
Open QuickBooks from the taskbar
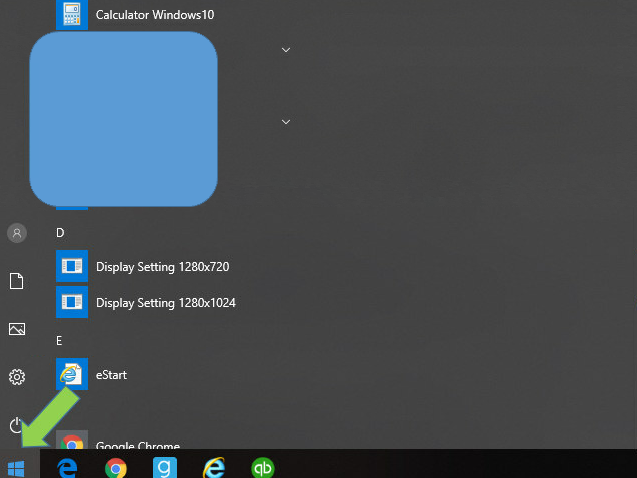[x=263, y=468]
